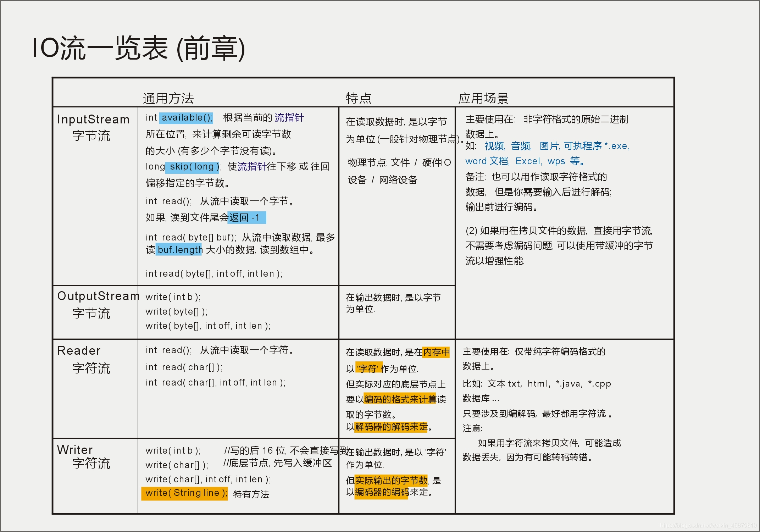The image size is (760, 532).
Task: Click the highlighted 'write( String line );'
Action: 184,493
